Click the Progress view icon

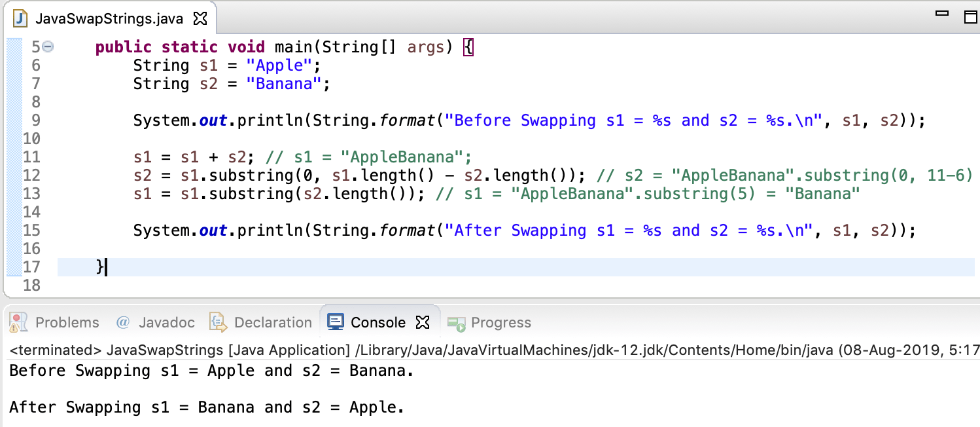(x=456, y=322)
